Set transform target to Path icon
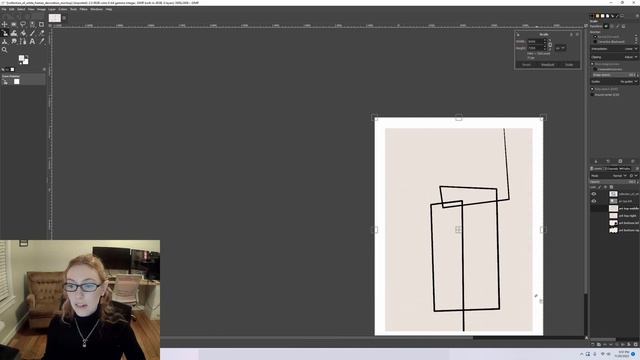 (618, 26)
